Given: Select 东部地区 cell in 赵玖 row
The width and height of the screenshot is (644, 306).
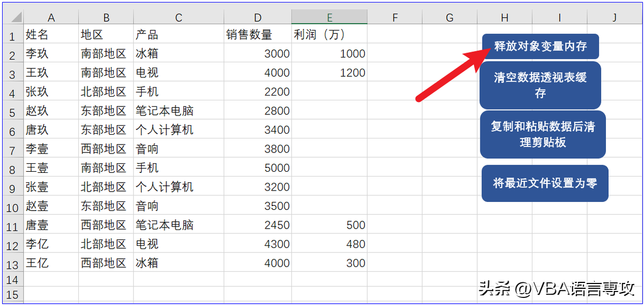Looking at the screenshot, I should coord(106,111).
